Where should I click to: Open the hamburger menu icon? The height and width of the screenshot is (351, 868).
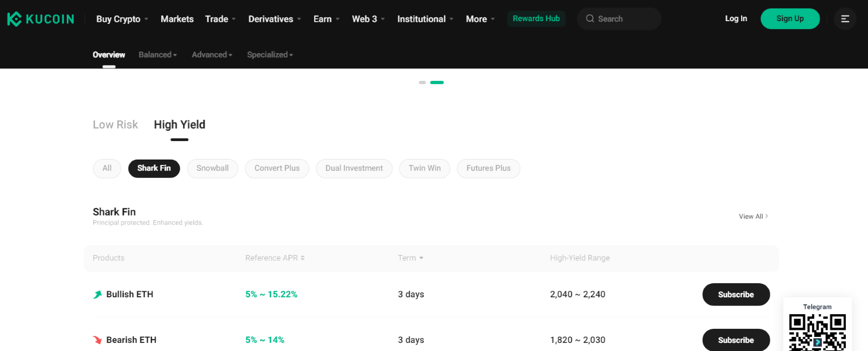(x=845, y=19)
